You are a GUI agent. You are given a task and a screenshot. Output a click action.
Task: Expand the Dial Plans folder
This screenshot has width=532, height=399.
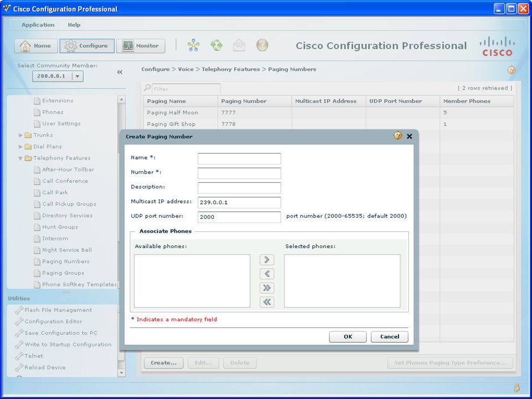[x=21, y=146]
